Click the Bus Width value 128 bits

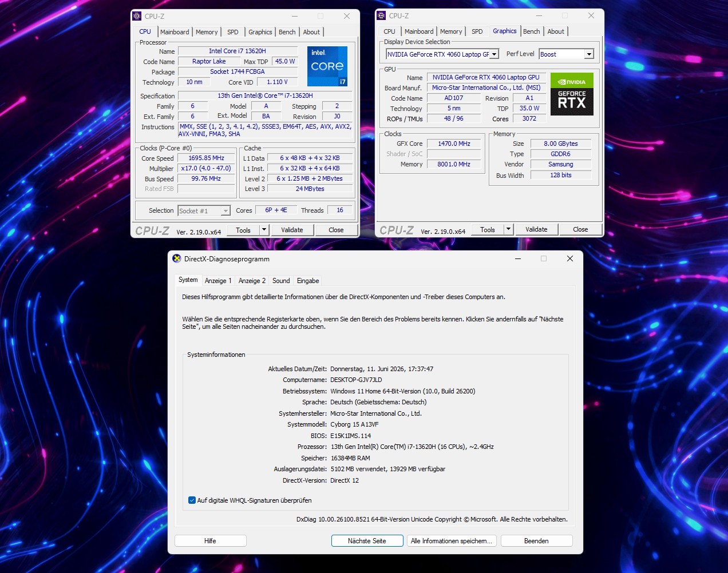point(561,175)
